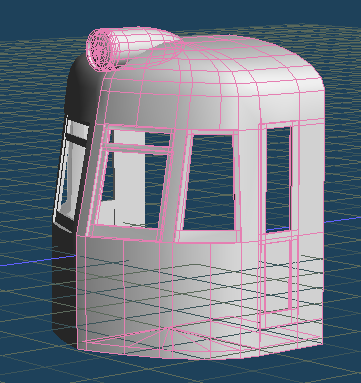Click the narrow right side window opening
Image resolution: width=361 pixels, height=383 pixels.
click(278, 178)
